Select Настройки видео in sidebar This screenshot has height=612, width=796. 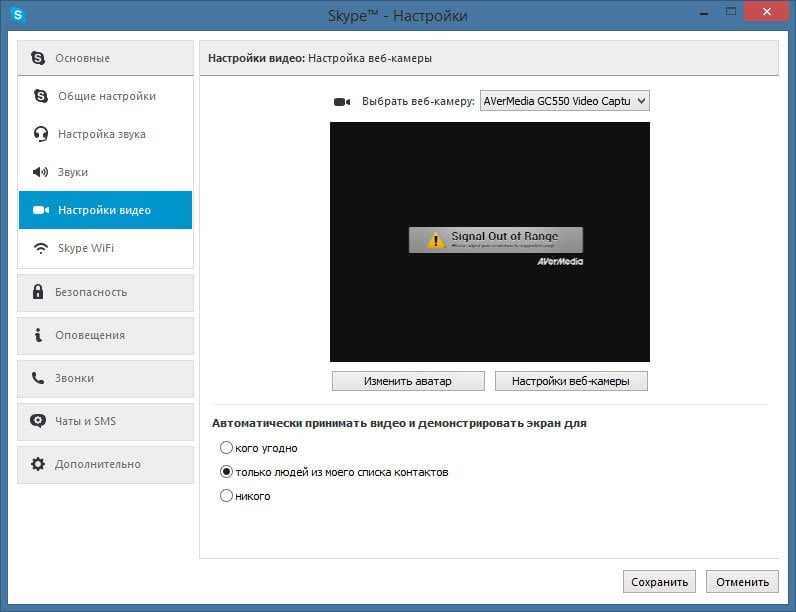(106, 210)
